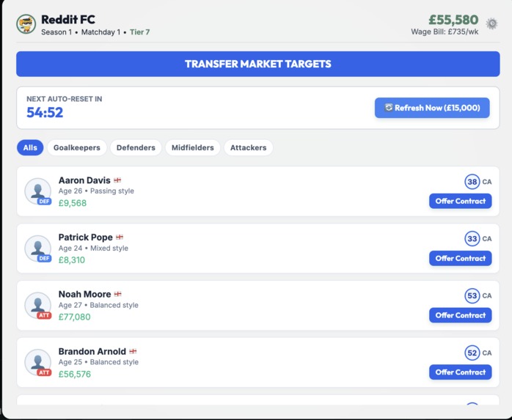Click the 38 CA rating badge
512x420 pixels.
[x=472, y=182]
